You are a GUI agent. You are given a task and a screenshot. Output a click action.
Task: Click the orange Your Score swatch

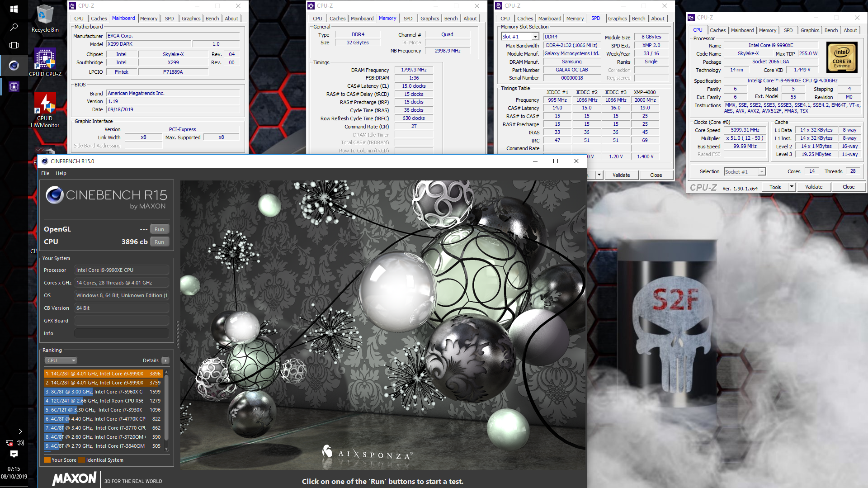point(47,460)
